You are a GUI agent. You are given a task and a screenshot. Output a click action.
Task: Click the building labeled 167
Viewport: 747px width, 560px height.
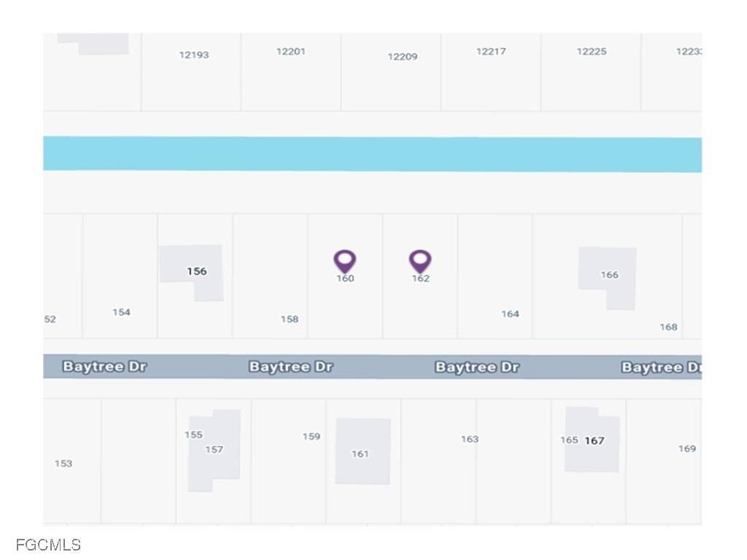tap(594, 440)
